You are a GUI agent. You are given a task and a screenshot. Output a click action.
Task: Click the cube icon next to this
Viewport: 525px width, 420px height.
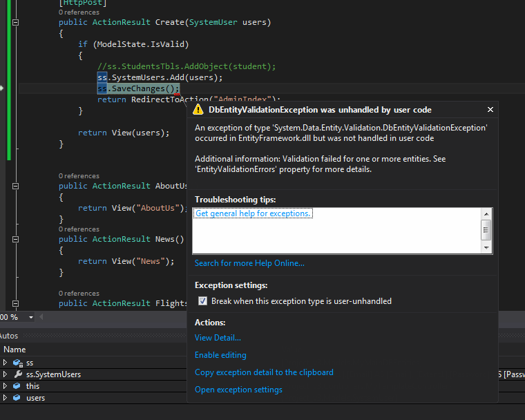pos(18,386)
